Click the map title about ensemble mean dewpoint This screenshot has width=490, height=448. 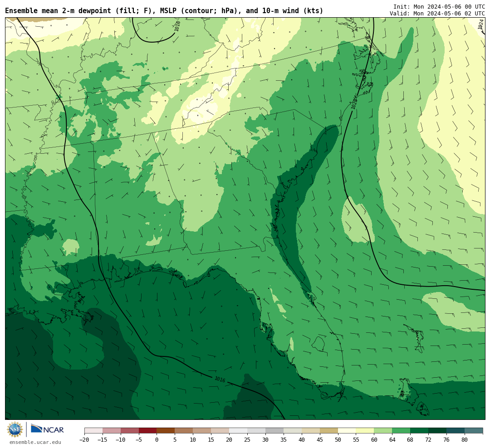[x=164, y=11]
